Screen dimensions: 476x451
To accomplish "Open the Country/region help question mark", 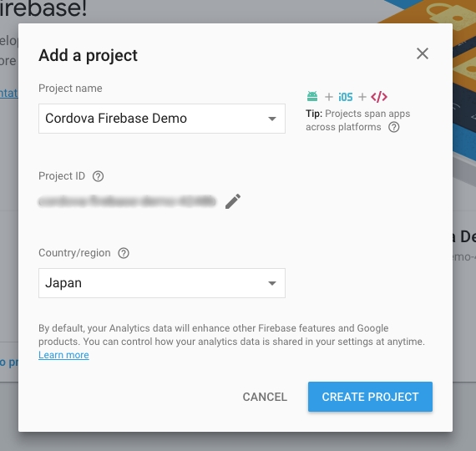I will 124,253.
